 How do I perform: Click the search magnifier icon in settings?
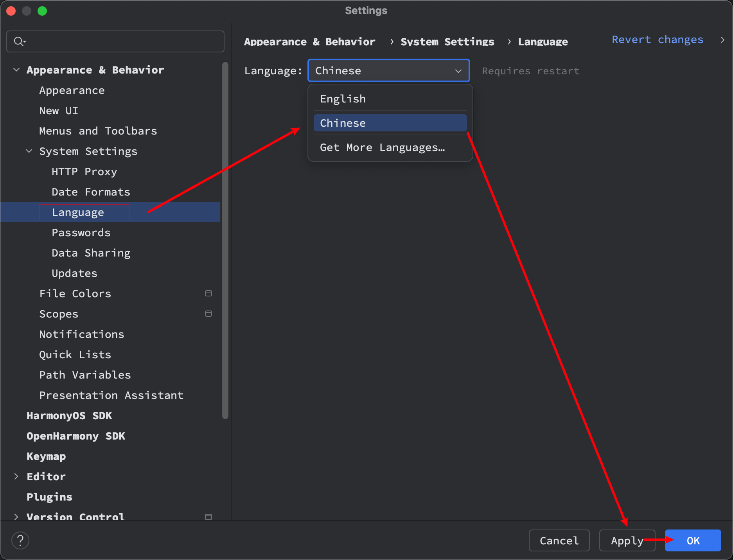(x=19, y=41)
